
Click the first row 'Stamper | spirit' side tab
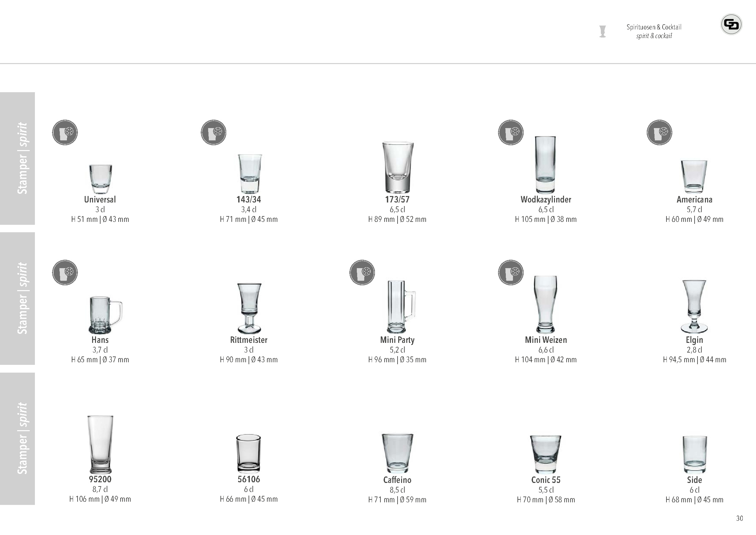click(x=17, y=158)
